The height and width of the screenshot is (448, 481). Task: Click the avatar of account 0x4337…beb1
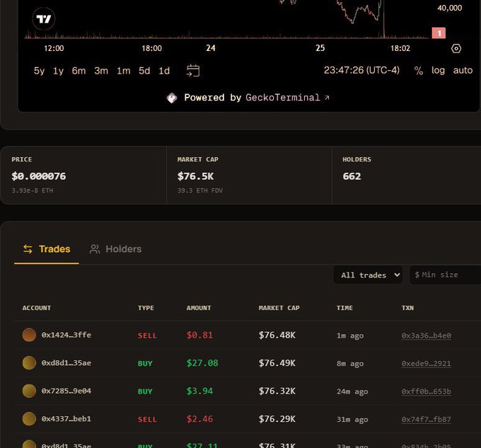click(x=29, y=419)
